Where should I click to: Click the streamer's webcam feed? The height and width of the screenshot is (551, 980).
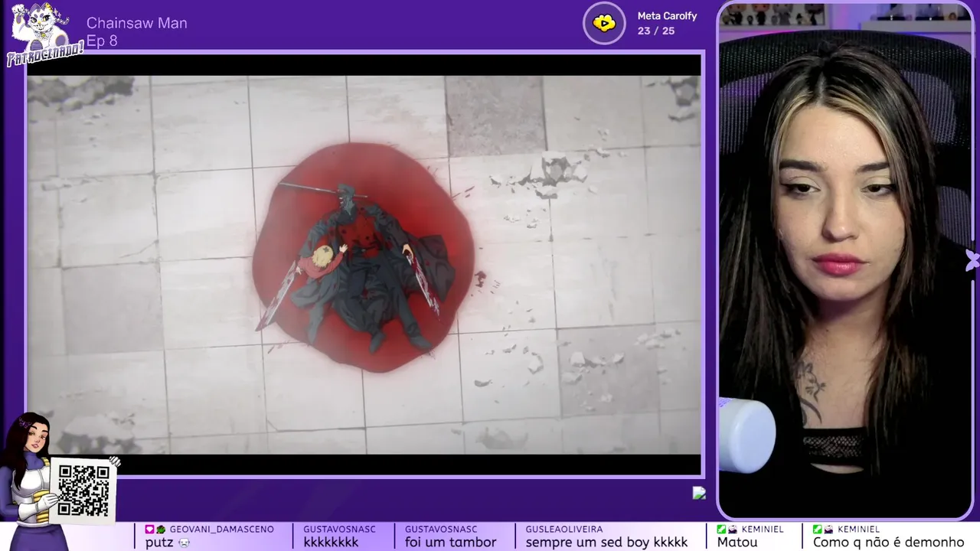click(847, 260)
